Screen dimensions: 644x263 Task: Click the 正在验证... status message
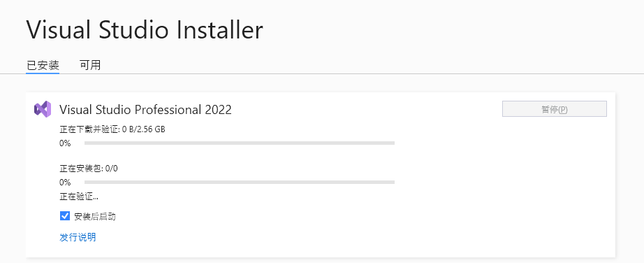click(79, 197)
